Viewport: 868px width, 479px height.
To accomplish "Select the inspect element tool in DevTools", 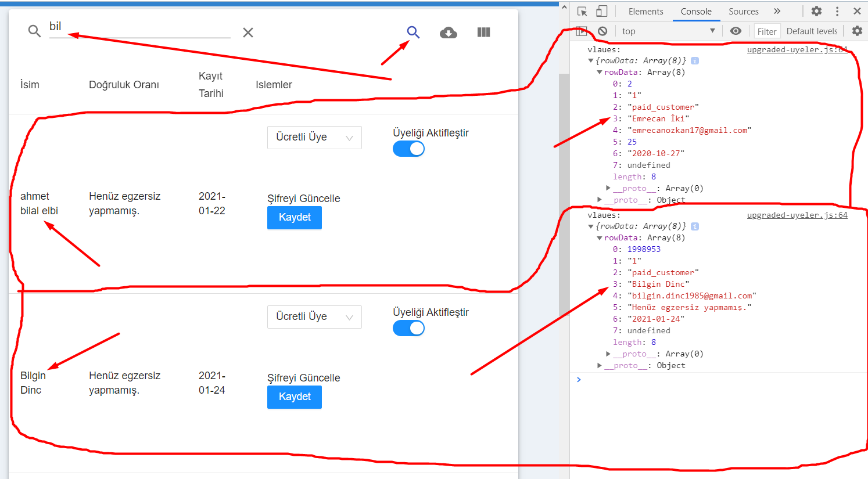I will [582, 11].
